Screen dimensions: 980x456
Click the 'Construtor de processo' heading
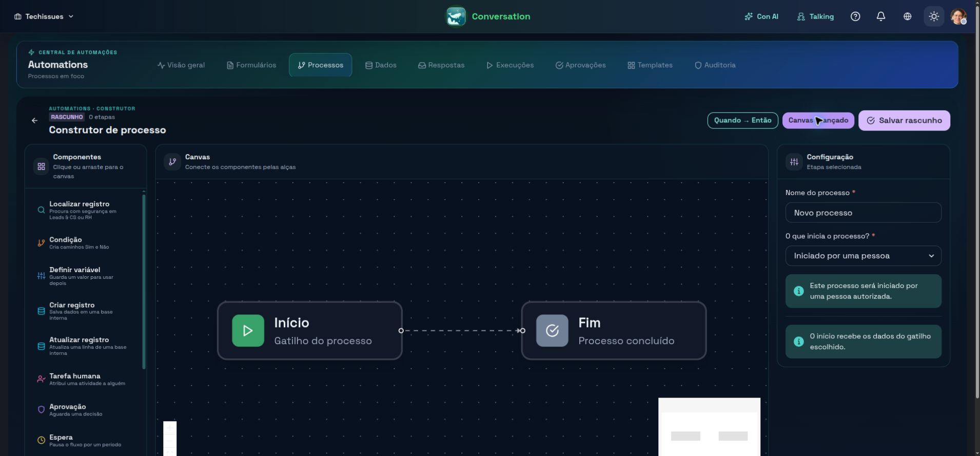pos(107,130)
